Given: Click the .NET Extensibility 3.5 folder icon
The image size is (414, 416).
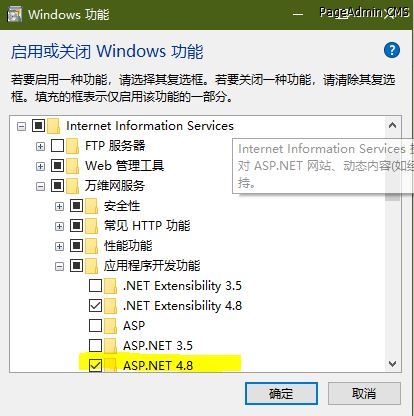Looking at the screenshot, I should point(110,286).
